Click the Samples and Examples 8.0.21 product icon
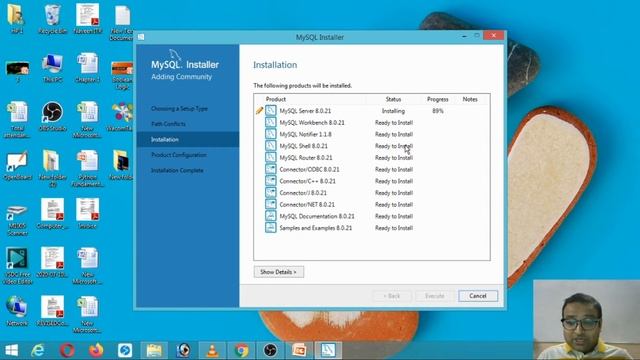 point(271,228)
